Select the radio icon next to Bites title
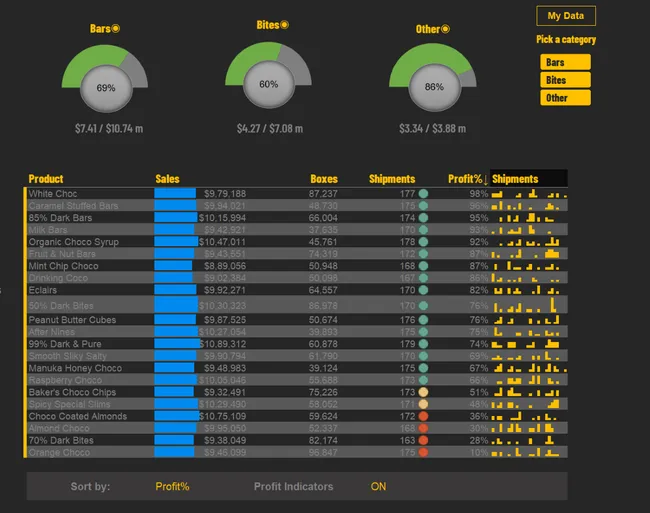This screenshot has width=650, height=513. click(284, 25)
